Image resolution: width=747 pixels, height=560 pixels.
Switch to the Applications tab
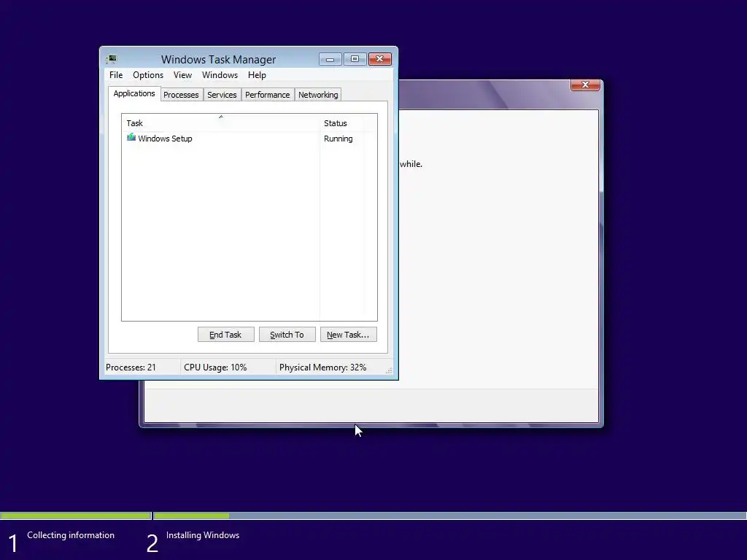(134, 94)
